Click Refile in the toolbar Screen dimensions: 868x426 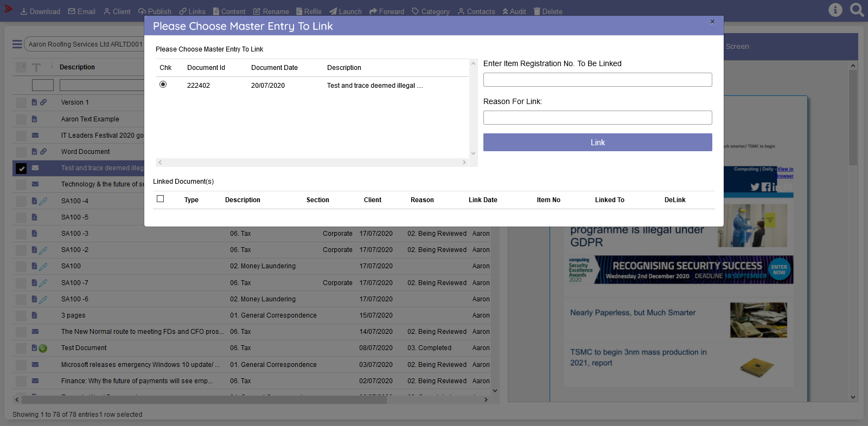coord(309,11)
